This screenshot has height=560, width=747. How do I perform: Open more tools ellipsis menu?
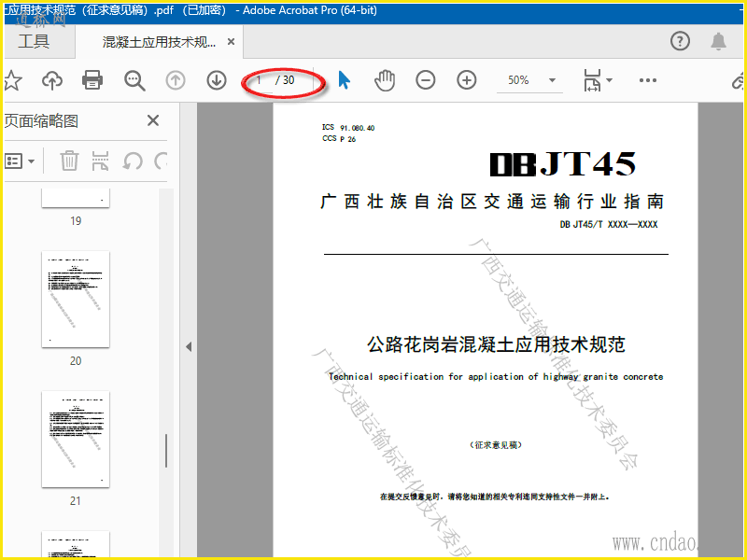tap(647, 80)
